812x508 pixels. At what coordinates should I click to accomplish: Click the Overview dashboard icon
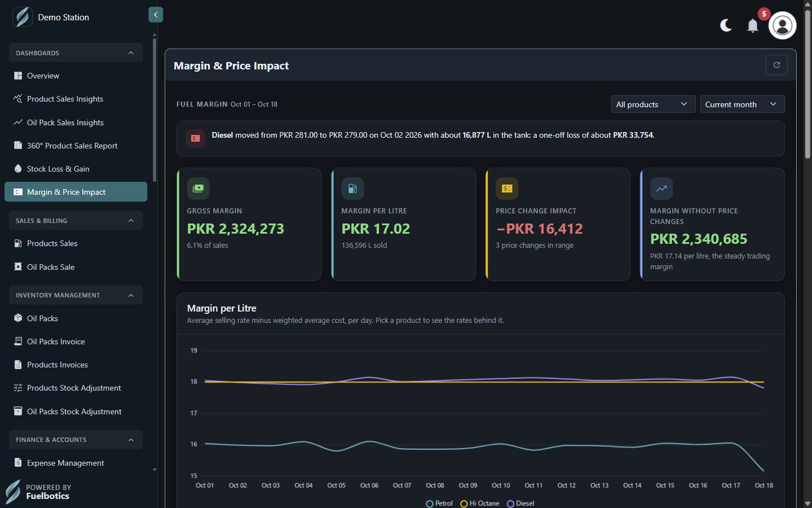(x=18, y=76)
